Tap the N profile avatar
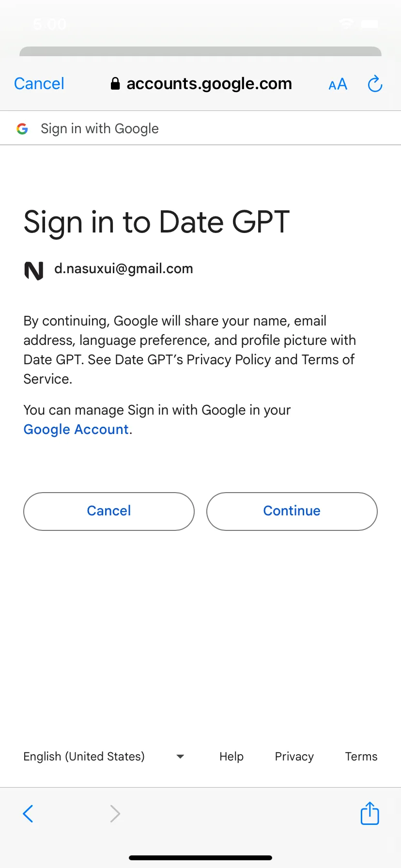Screen dimensions: 401x868 (x=34, y=270)
